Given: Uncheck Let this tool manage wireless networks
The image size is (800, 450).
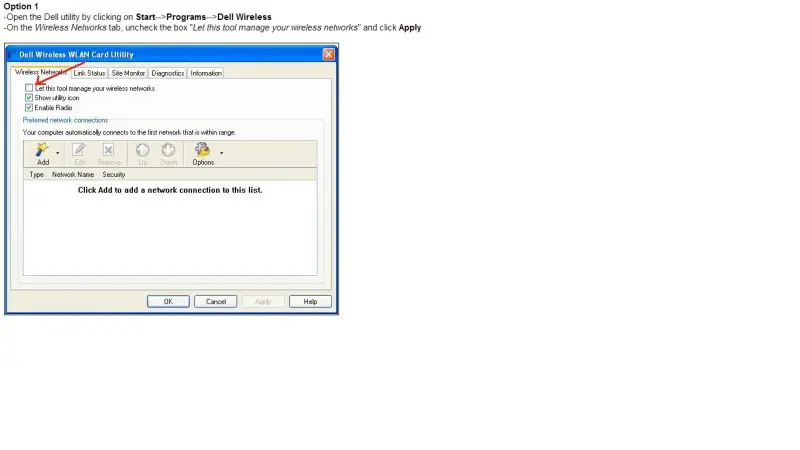Looking at the screenshot, I should tap(29, 88).
